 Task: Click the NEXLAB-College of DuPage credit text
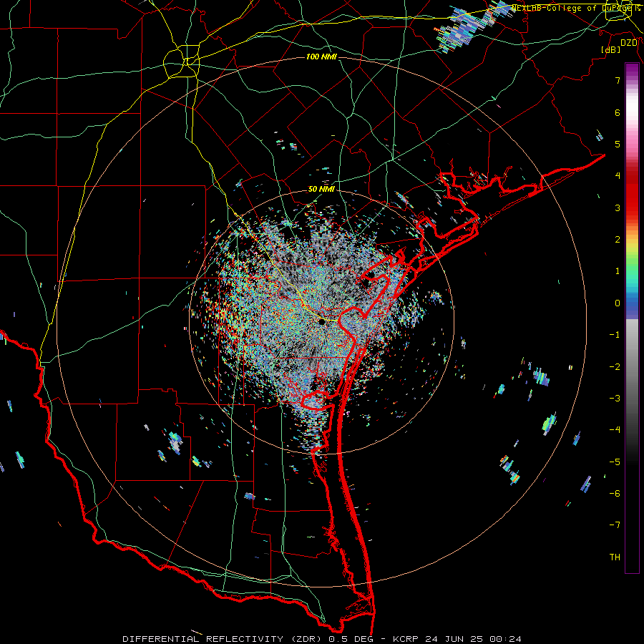(x=576, y=8)
